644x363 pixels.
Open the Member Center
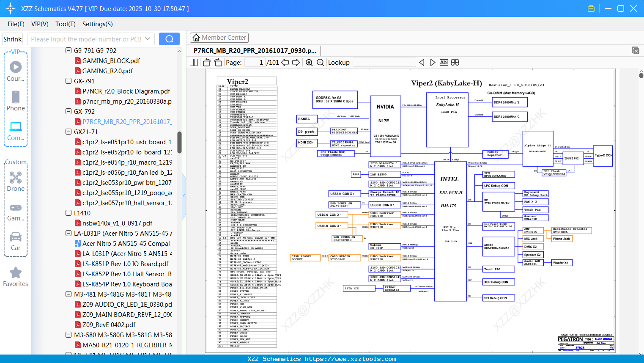[x=219, y=38]
